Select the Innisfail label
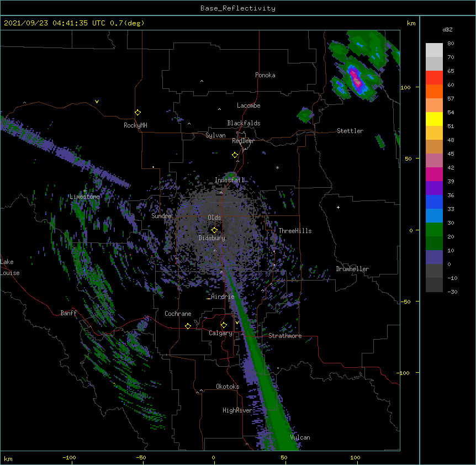Screen dimensions: 476x465 [x=230, y=180]
